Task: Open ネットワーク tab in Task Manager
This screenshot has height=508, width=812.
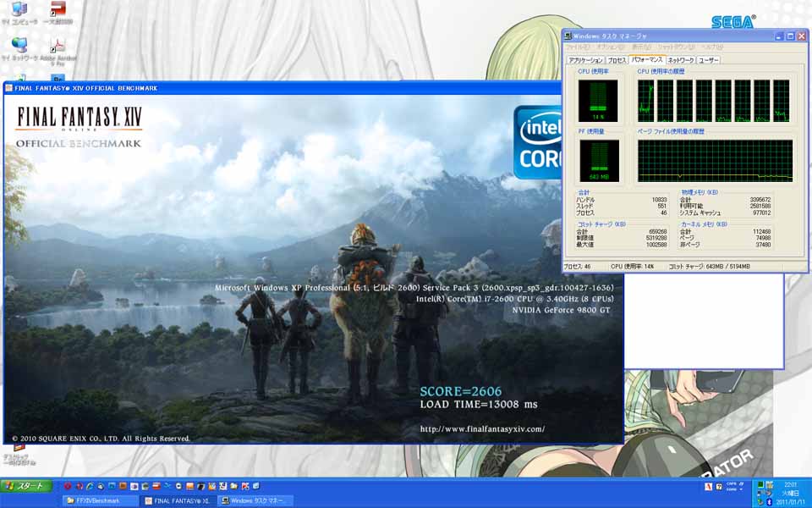Action: (680, 60)
